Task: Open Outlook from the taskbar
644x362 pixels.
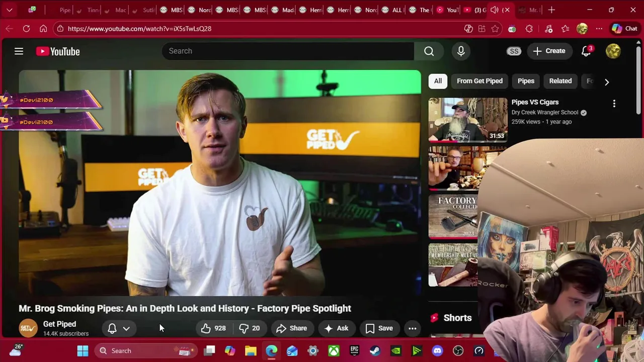Action: (x=292, y=350)
